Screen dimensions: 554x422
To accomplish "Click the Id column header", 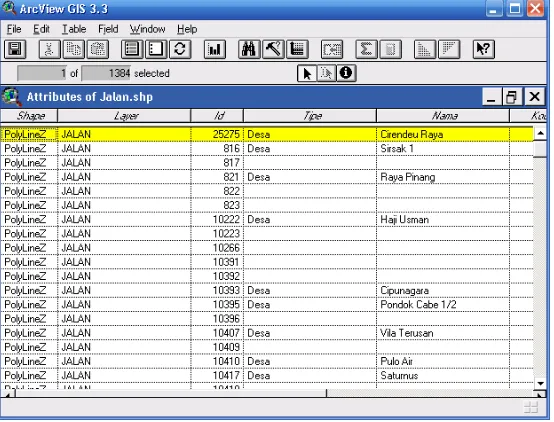I will point(217,116).
